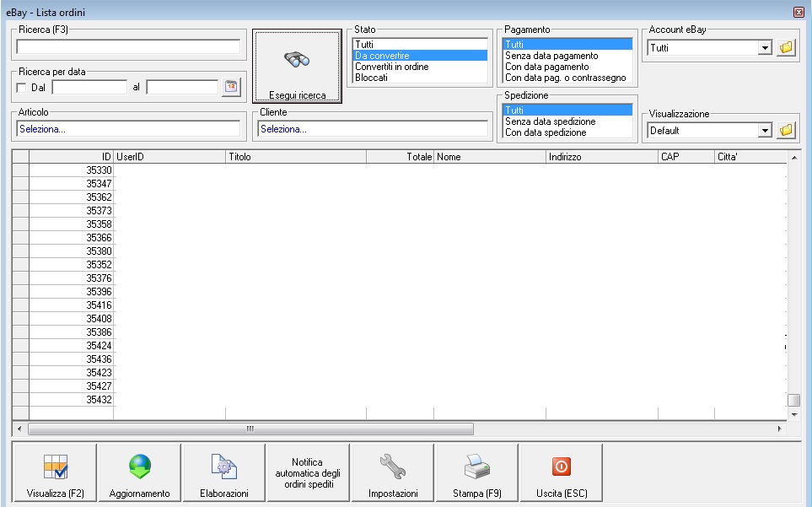Sort by Totale column header

pos(401,156)
